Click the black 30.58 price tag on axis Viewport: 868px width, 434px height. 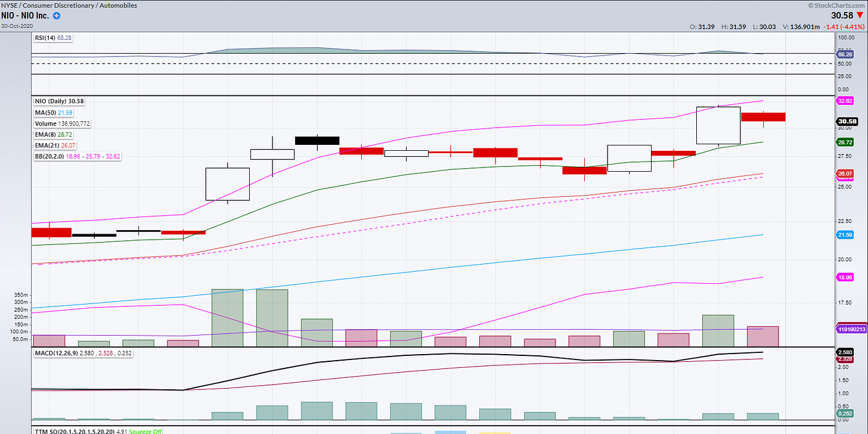tap(848, 121)
